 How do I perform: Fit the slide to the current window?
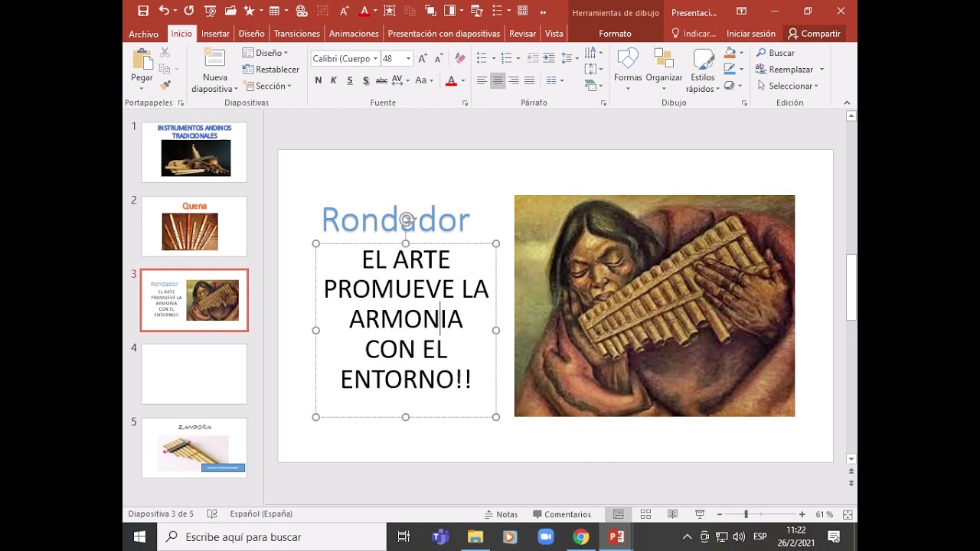pos(848,514)
